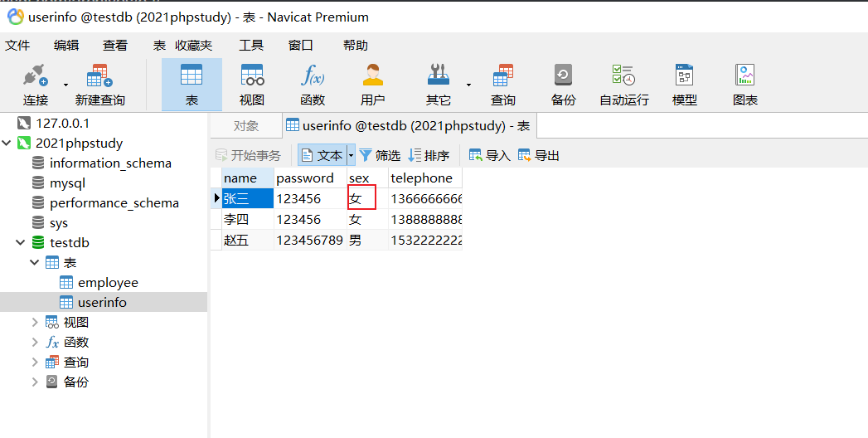Screen dimensions: 868x438
Task: Open the 自动运行 toolbar button
Action: [624, 85]
